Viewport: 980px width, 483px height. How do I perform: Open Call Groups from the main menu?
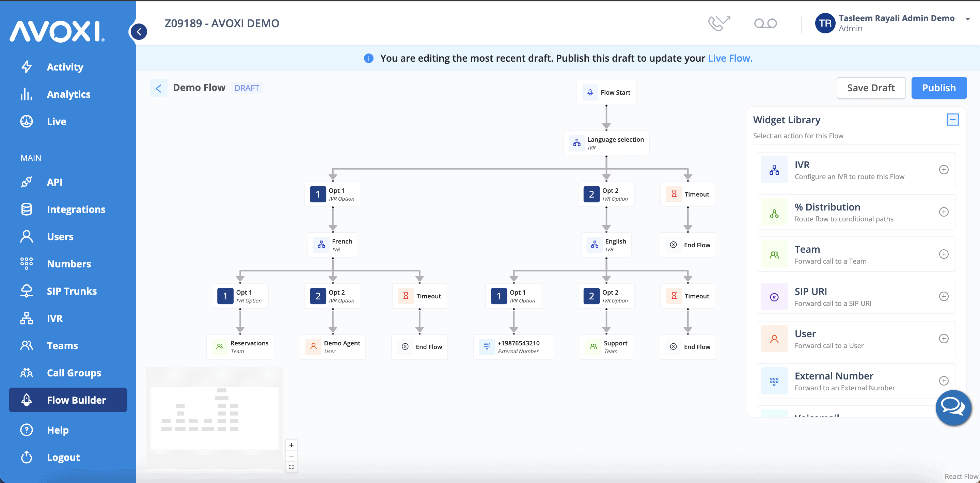[74, 373]
